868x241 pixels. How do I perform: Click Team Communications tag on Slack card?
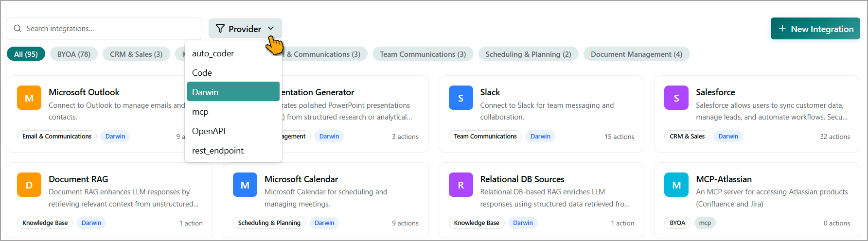(485, 137)
